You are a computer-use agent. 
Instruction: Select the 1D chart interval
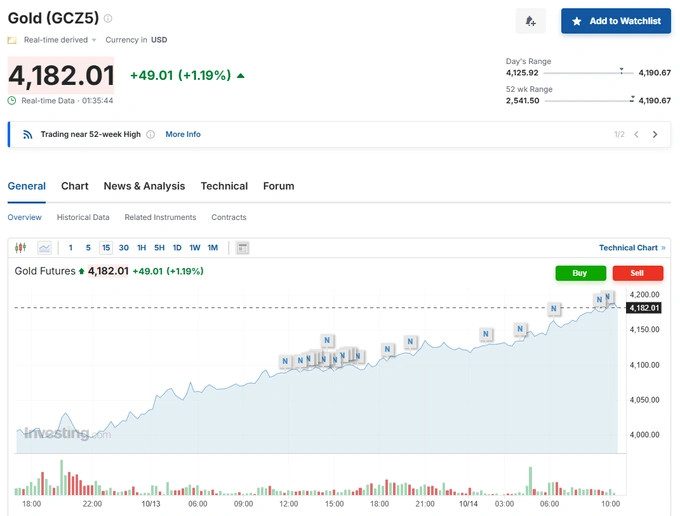pos(176,248)
